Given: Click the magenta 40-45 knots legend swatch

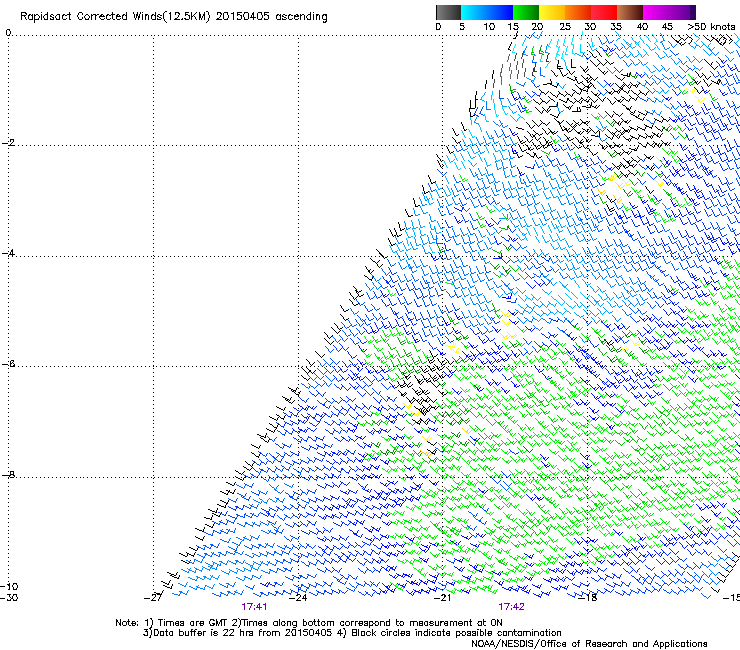Looking at the screenshot, I should 656,12.
